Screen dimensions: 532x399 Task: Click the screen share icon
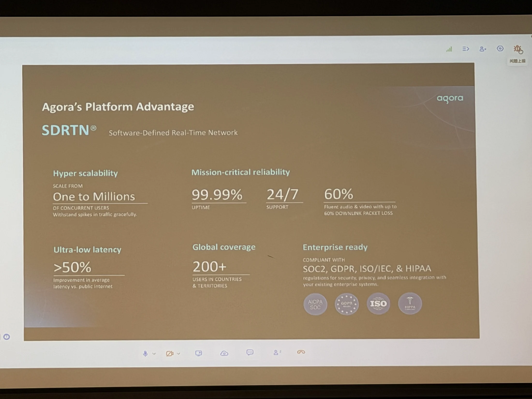pyautogui.click(x=199, y=353)
